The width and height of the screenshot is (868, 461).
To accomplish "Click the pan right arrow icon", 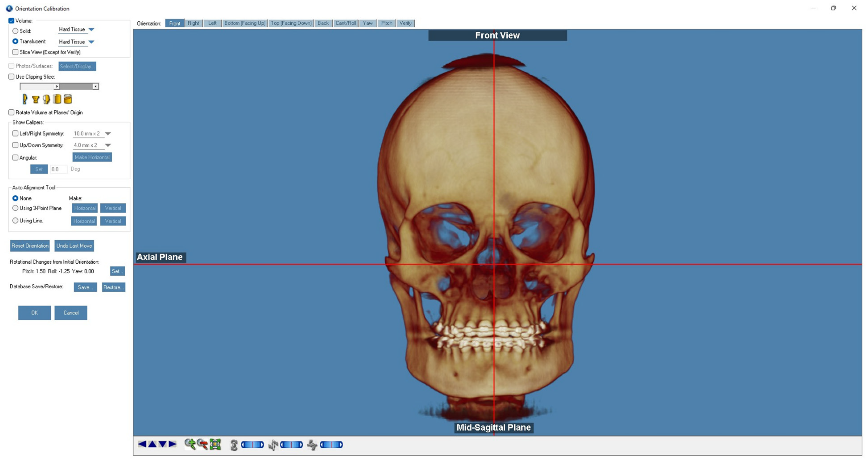I will point(173,444).
